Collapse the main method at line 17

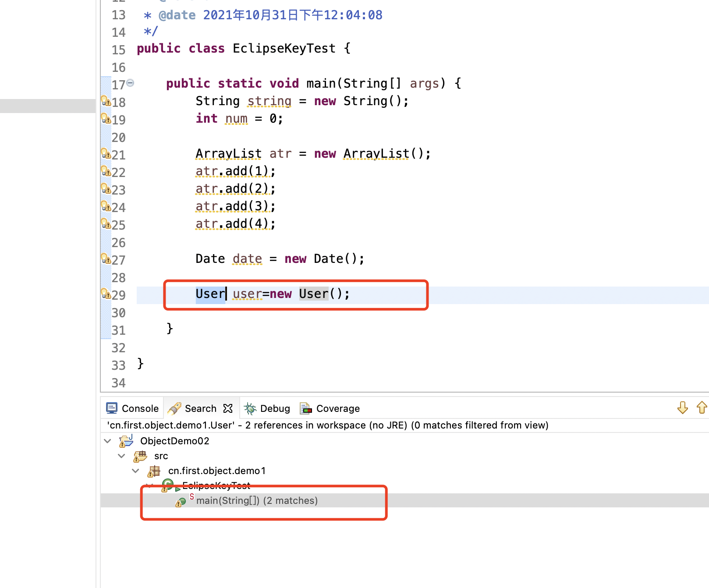(130, 83)
